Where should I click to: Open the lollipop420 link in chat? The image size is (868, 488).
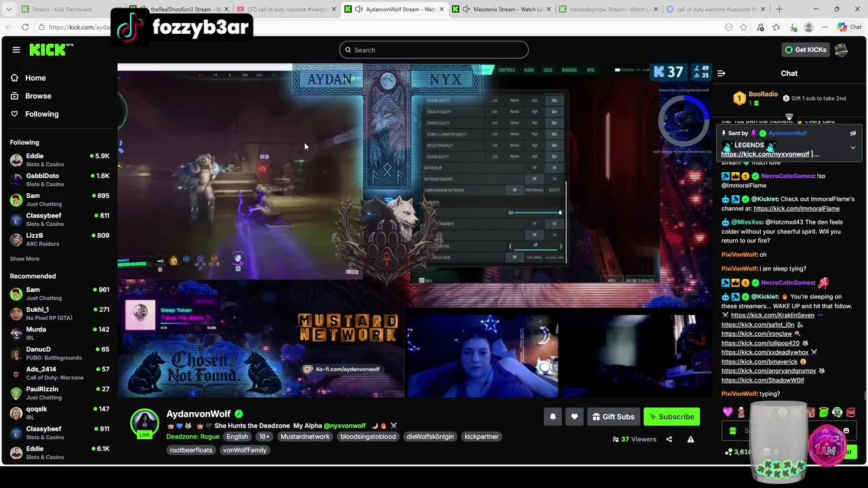tap(760, 344)
